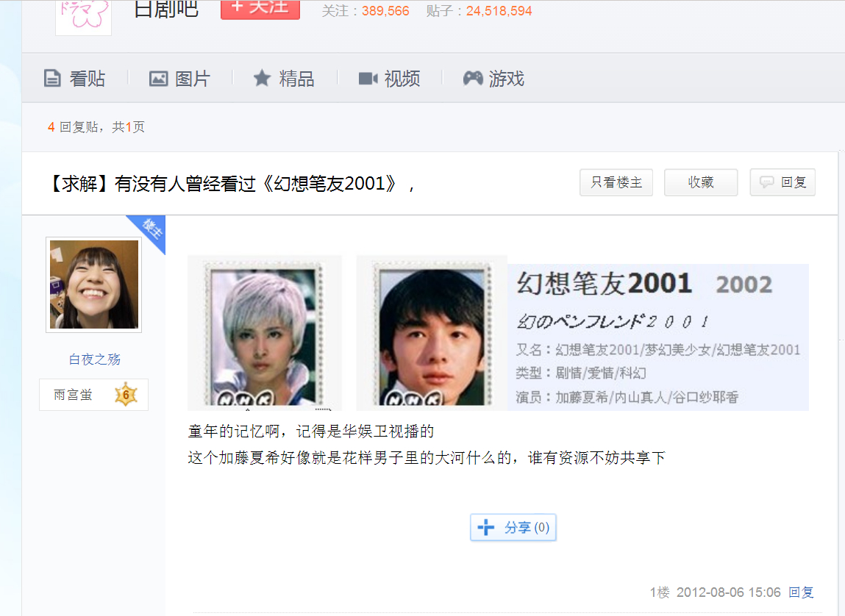This screenshot has height=616, width=845.
Task: Go to the 视频 tab
Action: (389, 79)
